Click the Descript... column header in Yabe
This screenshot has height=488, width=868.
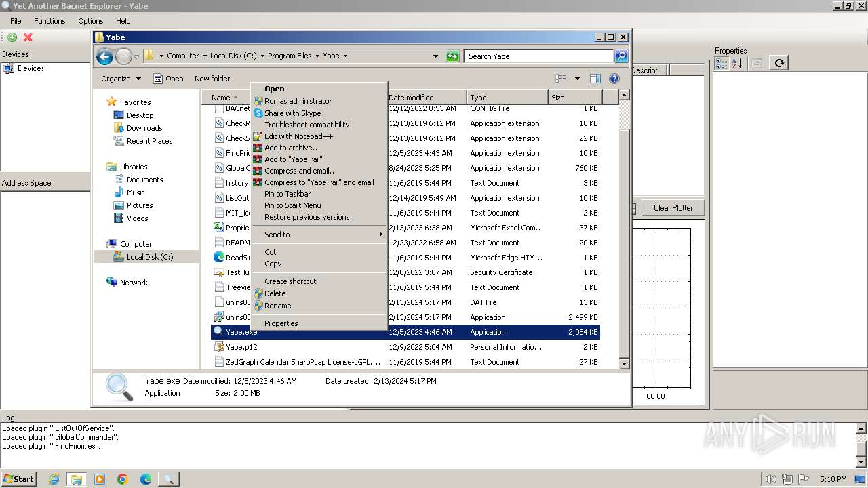point(648,70)
